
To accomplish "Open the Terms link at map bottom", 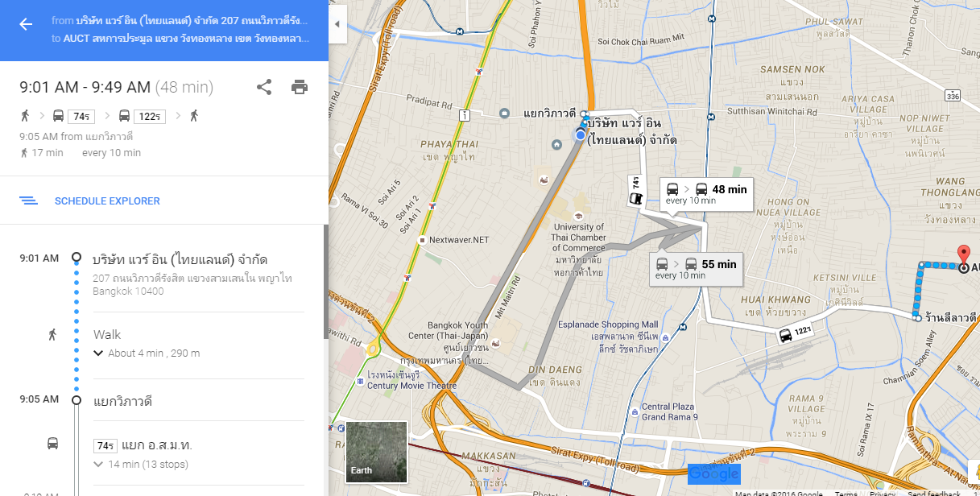I will click(x=846, y=494).
